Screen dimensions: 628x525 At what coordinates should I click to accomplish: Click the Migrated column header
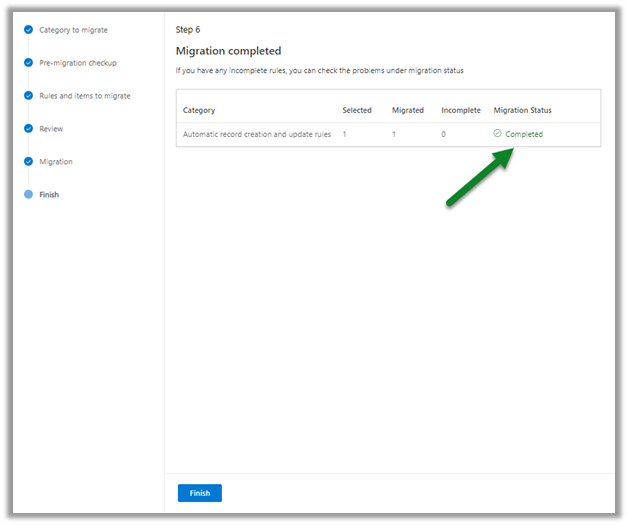408,110
